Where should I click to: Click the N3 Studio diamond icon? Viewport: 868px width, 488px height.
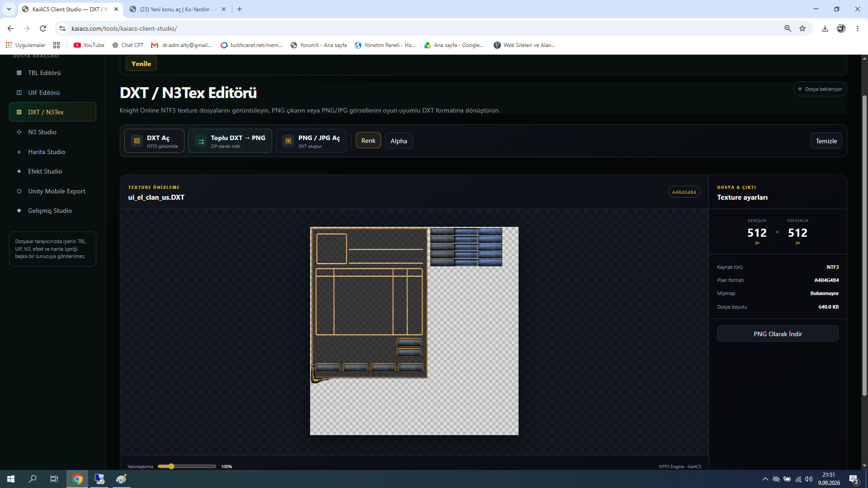(19, 132)
